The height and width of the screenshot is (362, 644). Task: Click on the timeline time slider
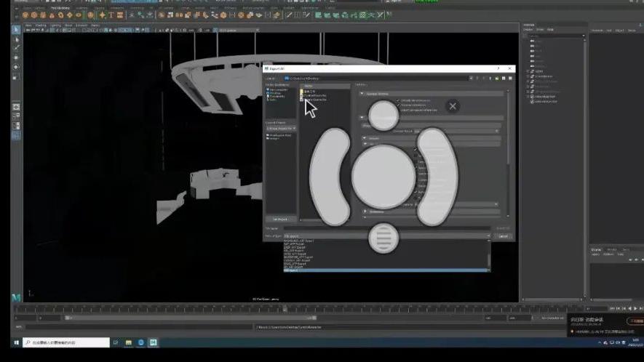(x=291, y=309)
